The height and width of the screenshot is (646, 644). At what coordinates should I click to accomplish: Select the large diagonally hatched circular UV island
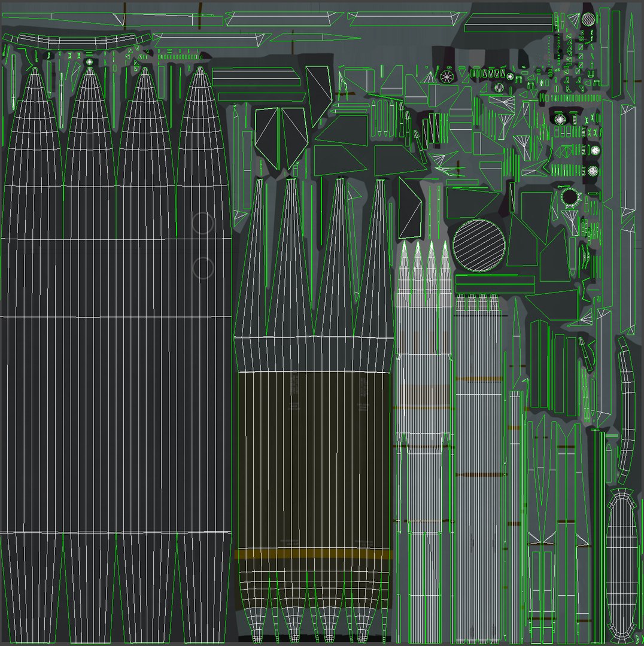(479, 245)
